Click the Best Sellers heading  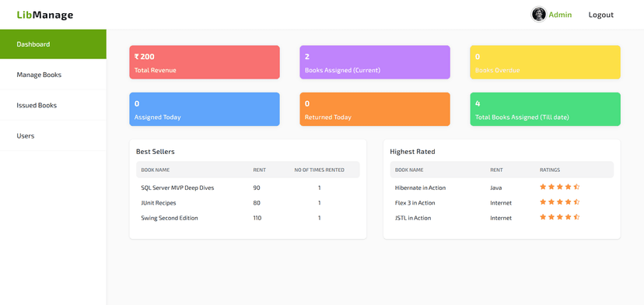coord(156,152)
